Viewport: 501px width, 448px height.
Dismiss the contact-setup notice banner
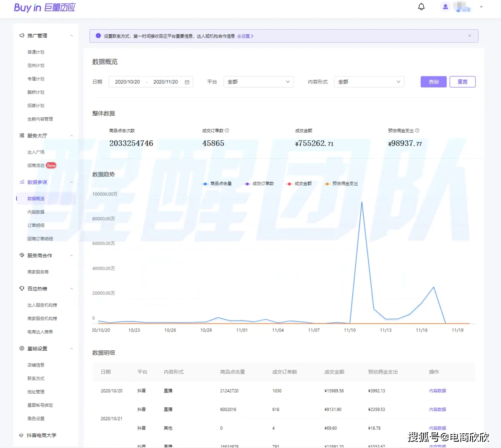(470, 36)
